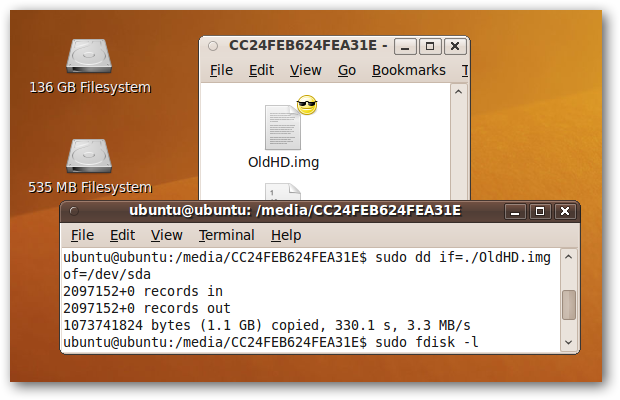The height and width of the screenshot is (400, 620).
Task: Open the Help menu in terminal window
Action: click(286, 236)
